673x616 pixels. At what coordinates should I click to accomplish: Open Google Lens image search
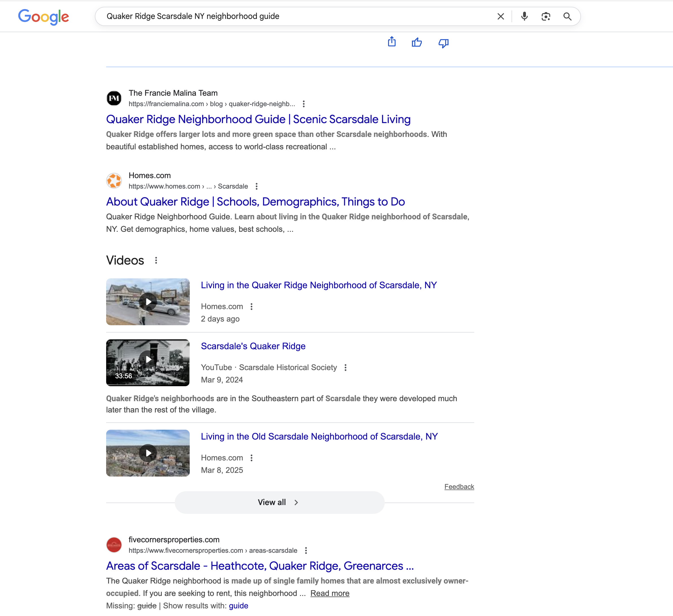tap(546, 16)
